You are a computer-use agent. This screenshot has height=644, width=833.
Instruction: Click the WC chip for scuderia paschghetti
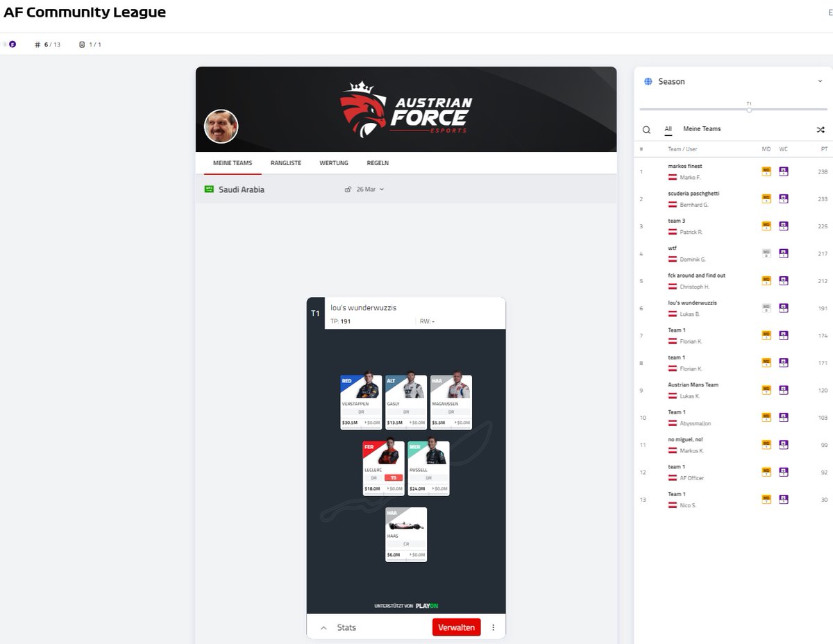(x=783, y=198)
